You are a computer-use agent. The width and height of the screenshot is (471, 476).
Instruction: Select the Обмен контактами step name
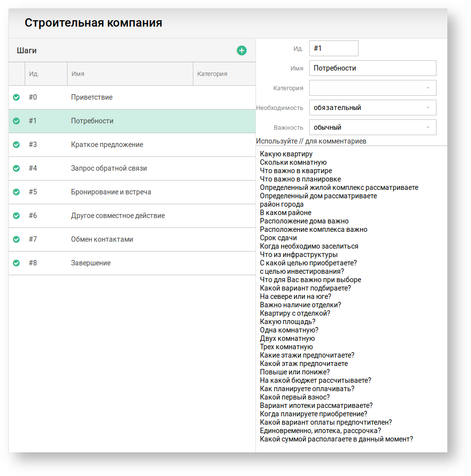(102, 239)
